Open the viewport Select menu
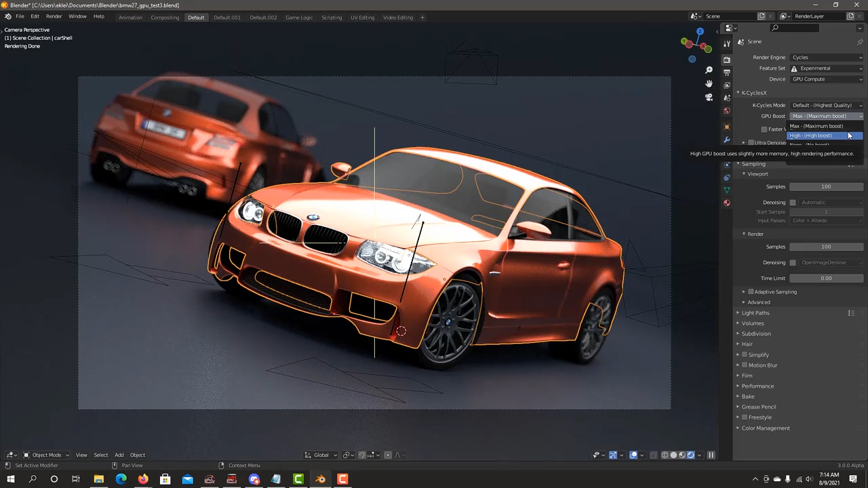This screenshot has height=488, width=868. tap(100, 455)
